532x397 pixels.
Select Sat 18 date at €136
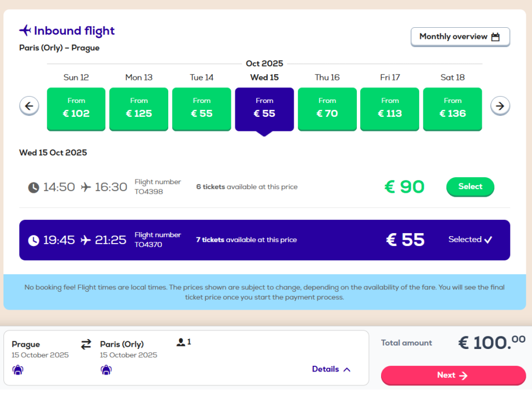tap(453, 109)
